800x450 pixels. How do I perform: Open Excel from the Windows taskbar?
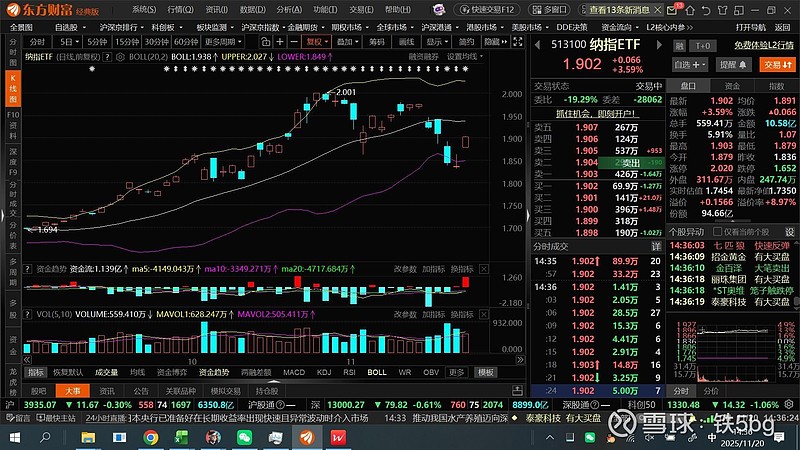tap(181, 437)
